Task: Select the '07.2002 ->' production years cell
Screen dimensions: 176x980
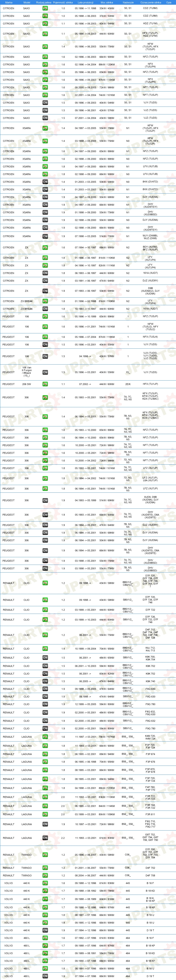Action: [85, 384]
